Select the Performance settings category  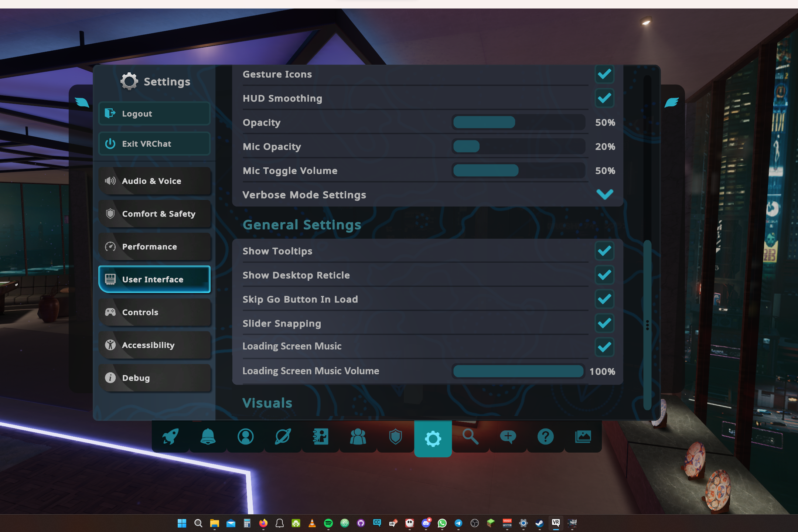[154, 247]
